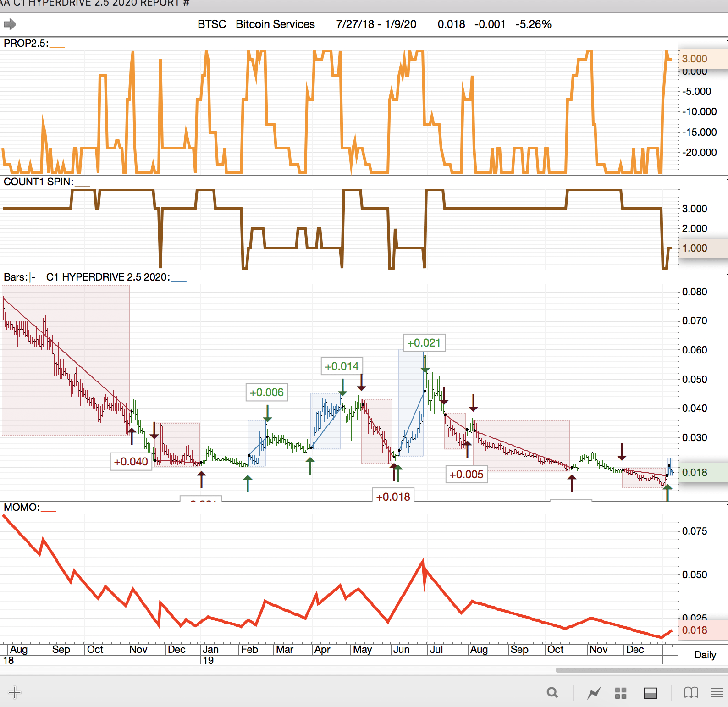This screenshot has width=728, height=707.
Task: Click the gray forward arrow icon
Action: point(10,24)
